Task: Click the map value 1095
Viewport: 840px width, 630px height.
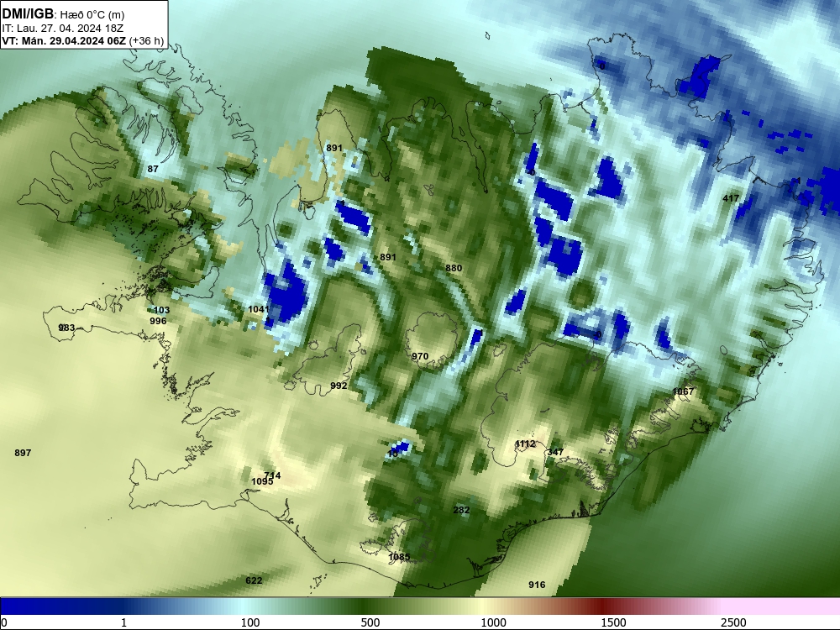Action: pyautogui.click(x=262, y=481)
